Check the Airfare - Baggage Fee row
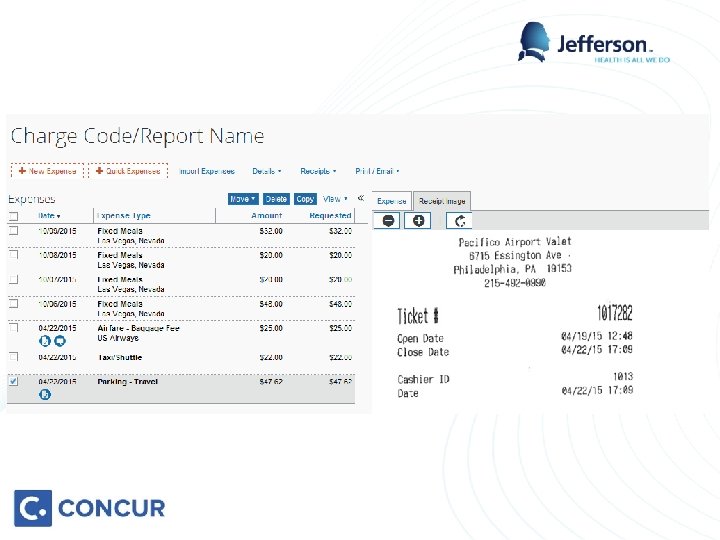This screenshot has width=720, height=540. pos(13,327)
